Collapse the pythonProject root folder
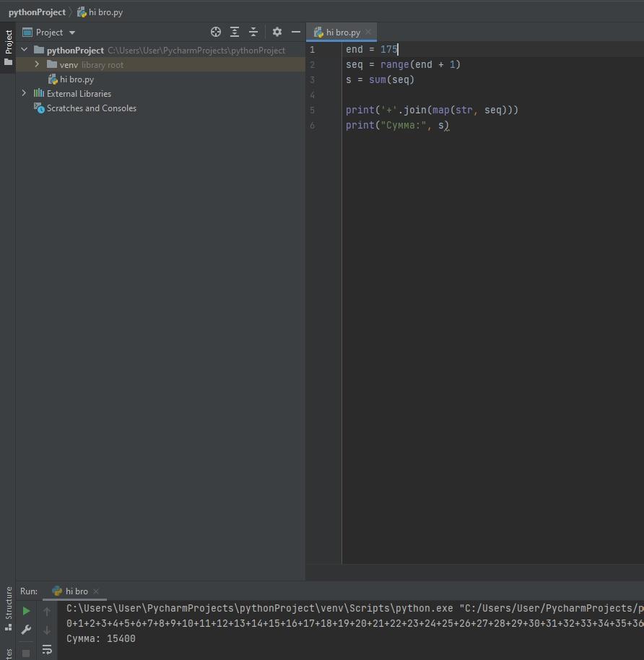This screenshot has width=644, height=660. coord(24,50)
